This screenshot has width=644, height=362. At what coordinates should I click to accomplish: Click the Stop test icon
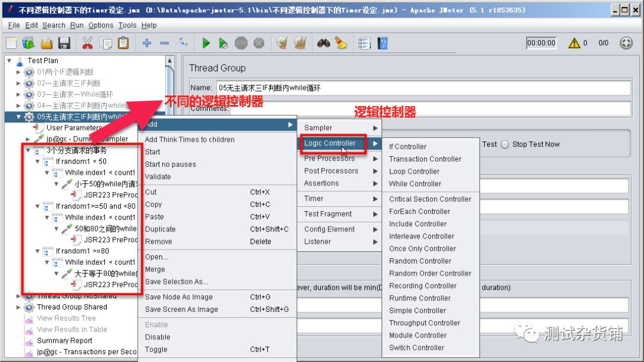tap(241, 43)
